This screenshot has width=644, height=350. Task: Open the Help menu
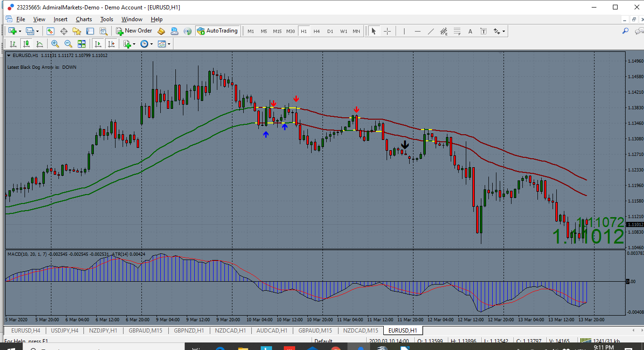tap(157, 19)
